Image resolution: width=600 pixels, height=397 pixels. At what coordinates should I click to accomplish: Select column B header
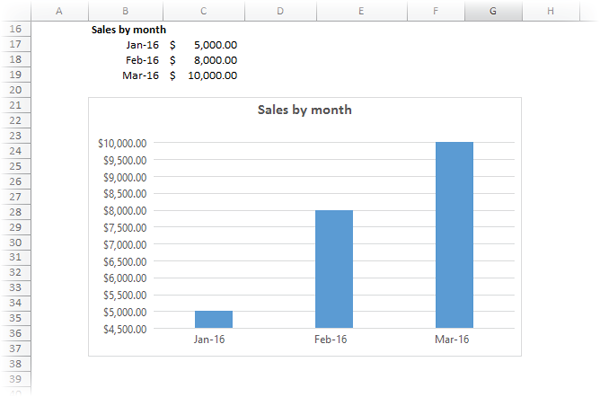coord(126,11)
